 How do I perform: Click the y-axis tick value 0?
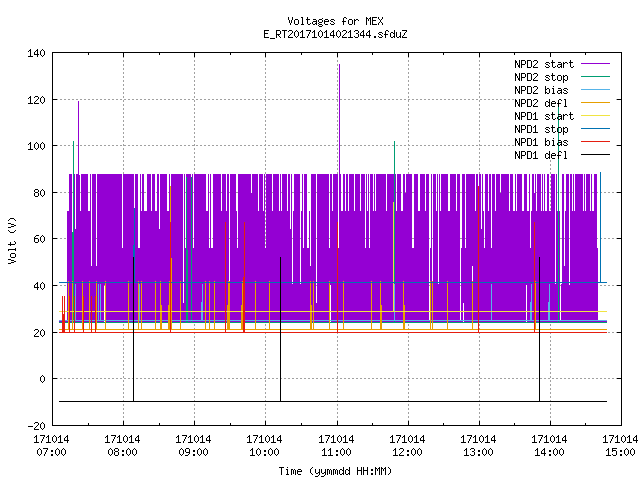42,379
